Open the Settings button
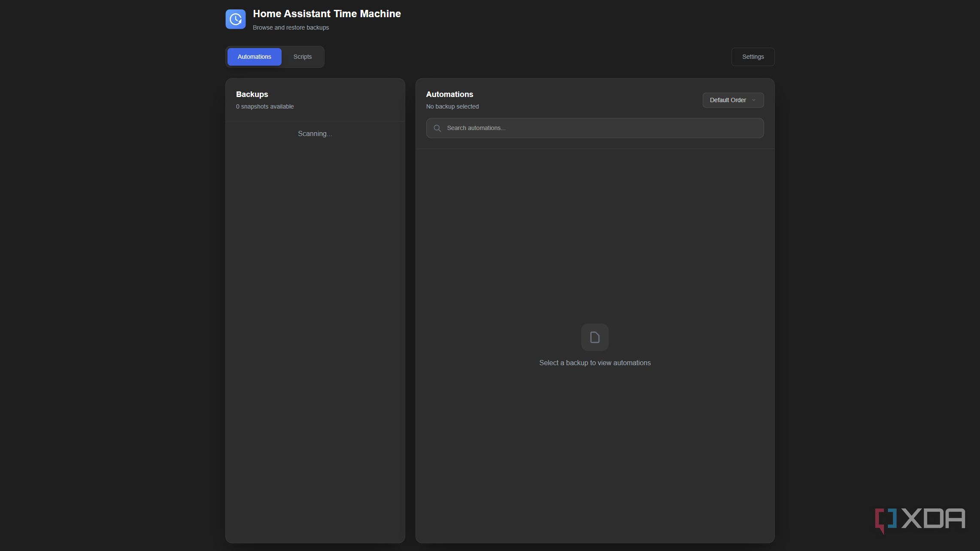This screenshot has width=980, height=551. (x=752, y=57)
